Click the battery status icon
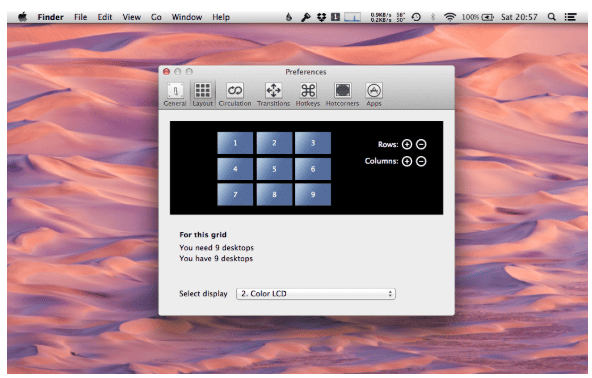The image size is (592, 378). coord(487,17)
